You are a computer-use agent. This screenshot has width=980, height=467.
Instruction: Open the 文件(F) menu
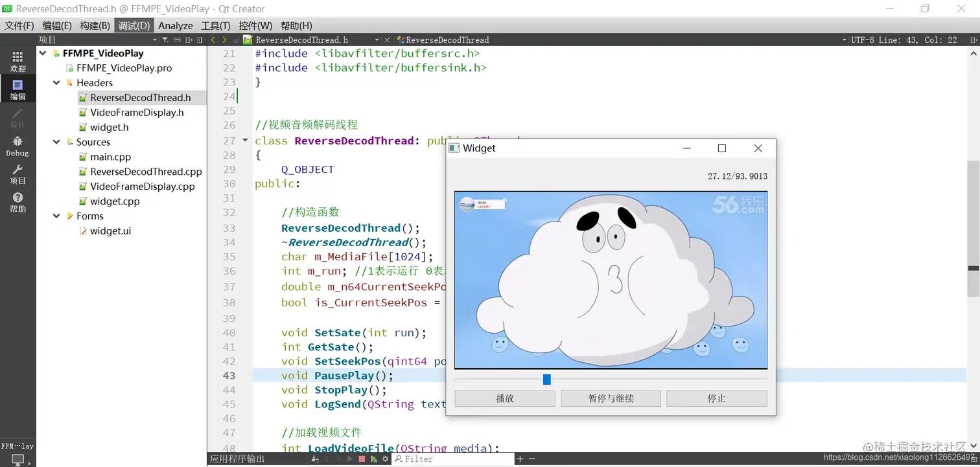[19, 25]
